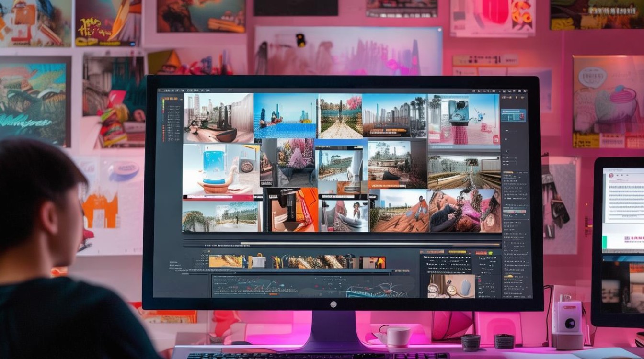Image resolution: width=644 pixels, height=359 pixels.
Task: Select the seated child thumbnail
Action: point(344,215)
